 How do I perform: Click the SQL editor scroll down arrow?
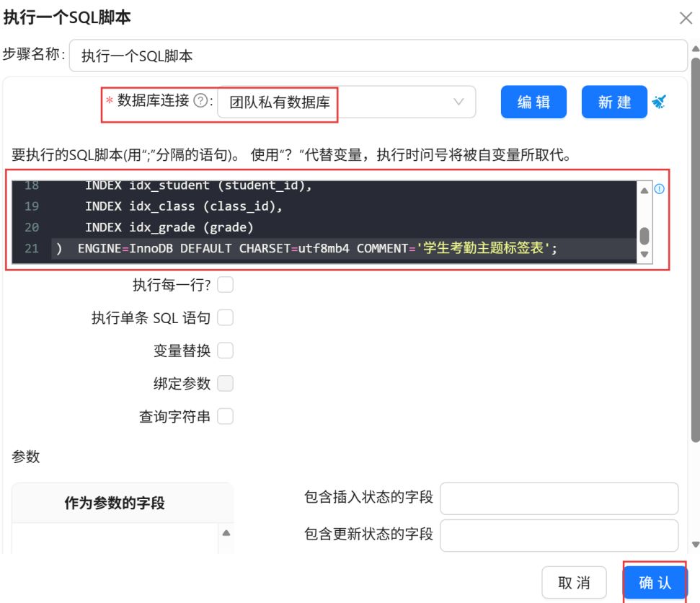click(x=644, y=254)
